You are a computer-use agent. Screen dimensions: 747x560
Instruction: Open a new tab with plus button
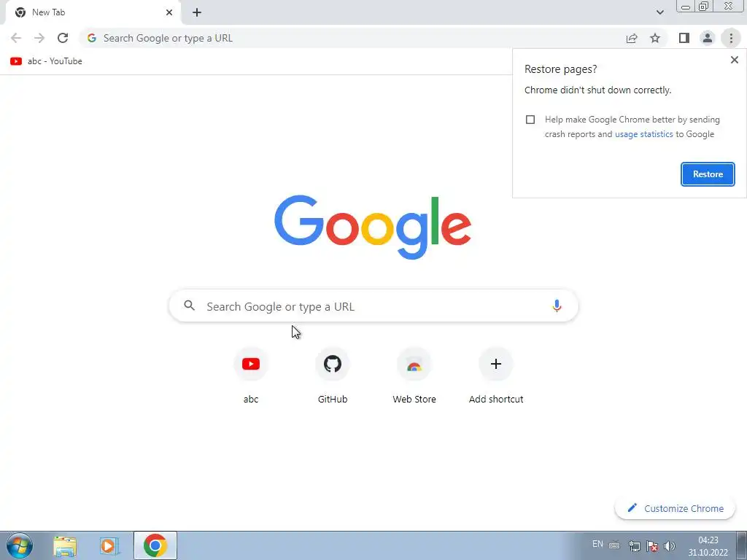pyautogui.click(x=197, y=12)
